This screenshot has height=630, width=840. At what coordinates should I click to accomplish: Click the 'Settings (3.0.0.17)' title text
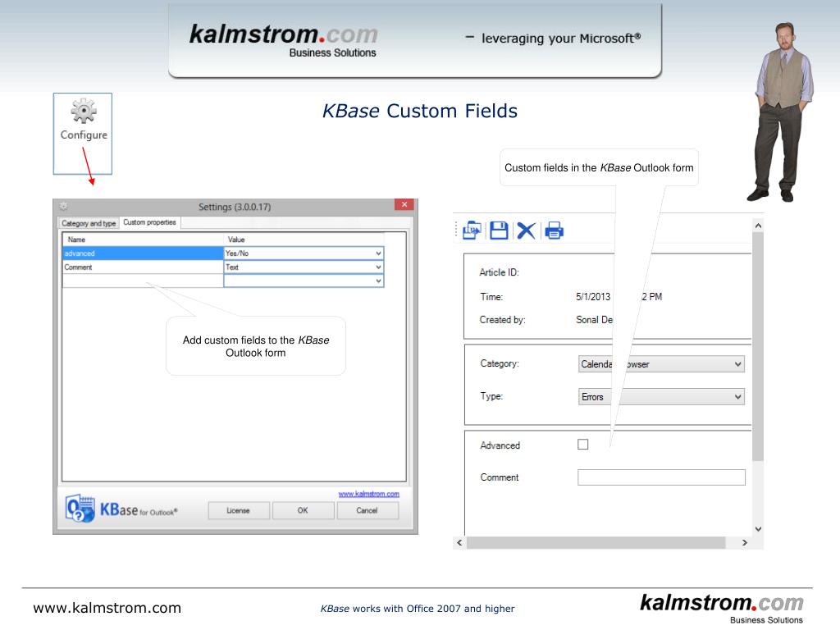coord(235,207)
